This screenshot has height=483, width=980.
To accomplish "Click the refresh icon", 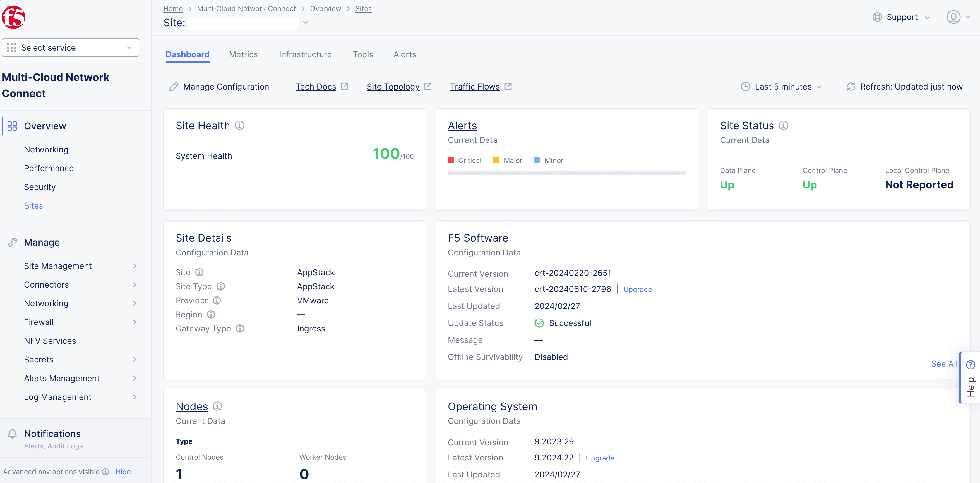I will [851, 87].
